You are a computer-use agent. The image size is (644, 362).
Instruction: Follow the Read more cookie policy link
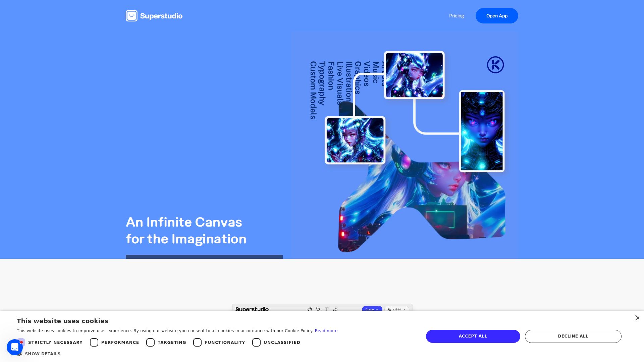click(326, 331)
